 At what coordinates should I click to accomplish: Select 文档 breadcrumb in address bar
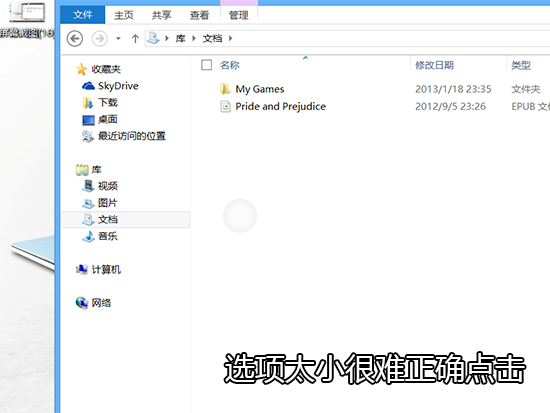coord(212,38)
